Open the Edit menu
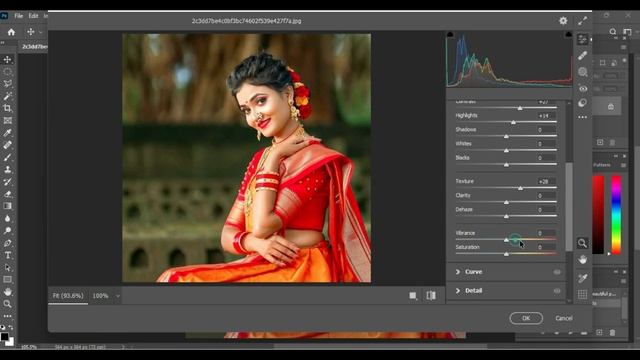This screenshot has width=640, height=360. 33,16
